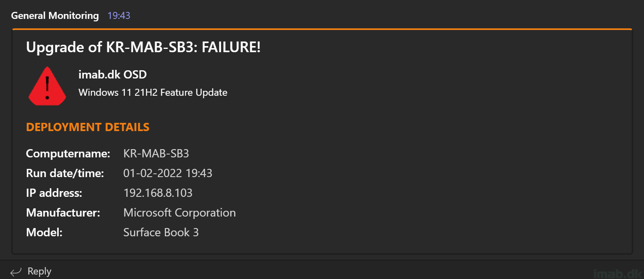Click the Manufacturer label

(x=63, y=213)
